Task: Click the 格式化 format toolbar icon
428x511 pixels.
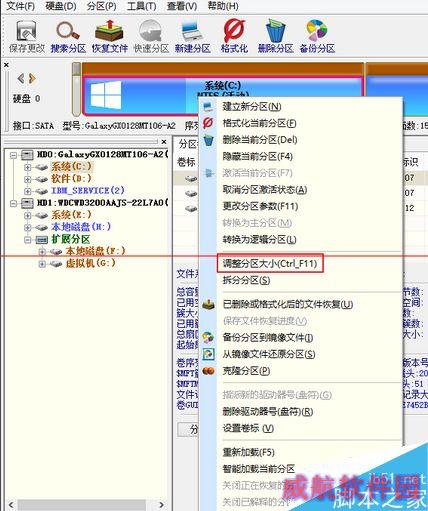Action: click(234, 37)
